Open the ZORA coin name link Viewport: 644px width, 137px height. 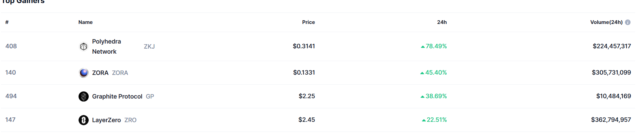tap(100, 73)
